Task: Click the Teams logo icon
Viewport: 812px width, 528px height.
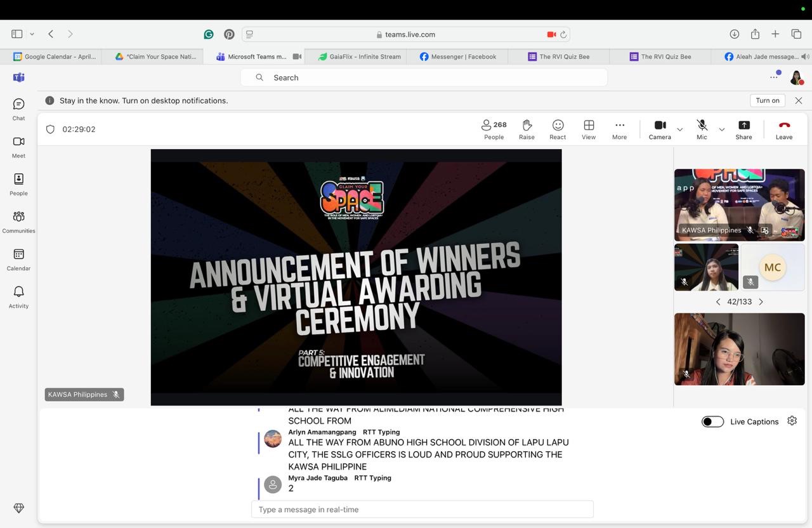Action: [19, 77]
